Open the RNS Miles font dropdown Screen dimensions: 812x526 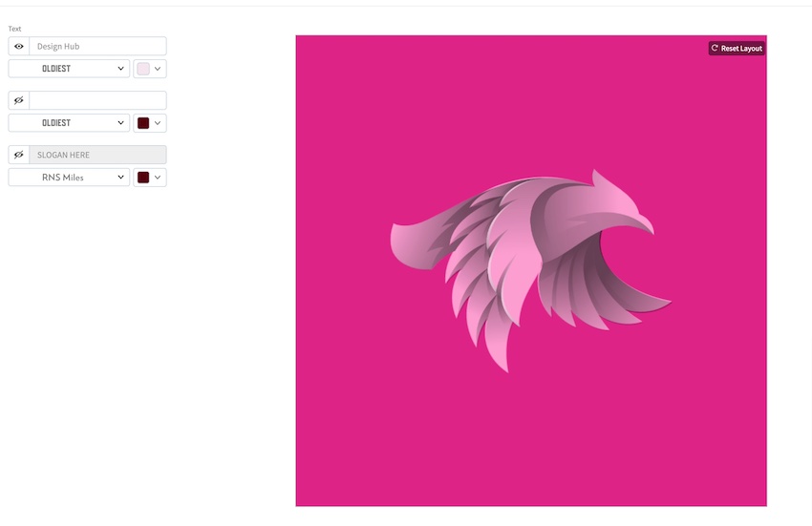[69, 177]
